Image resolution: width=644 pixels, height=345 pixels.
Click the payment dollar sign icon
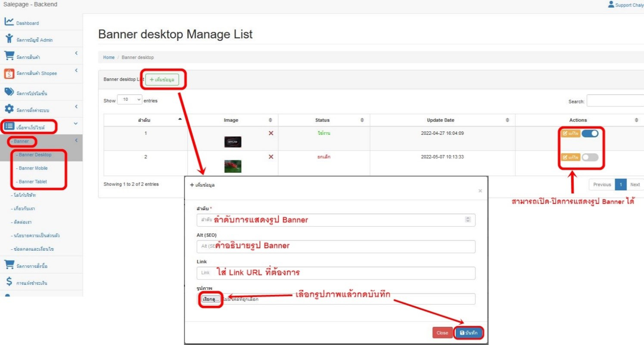[9, 282]
